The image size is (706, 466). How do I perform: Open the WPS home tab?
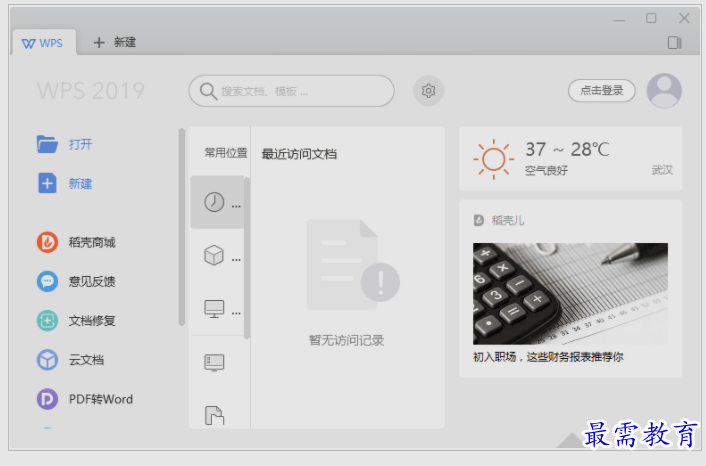pos(44,43)
